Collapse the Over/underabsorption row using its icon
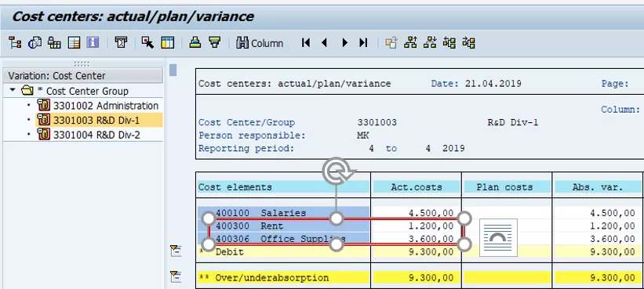Viewport: 644px width, 289px height. (176, 276)
